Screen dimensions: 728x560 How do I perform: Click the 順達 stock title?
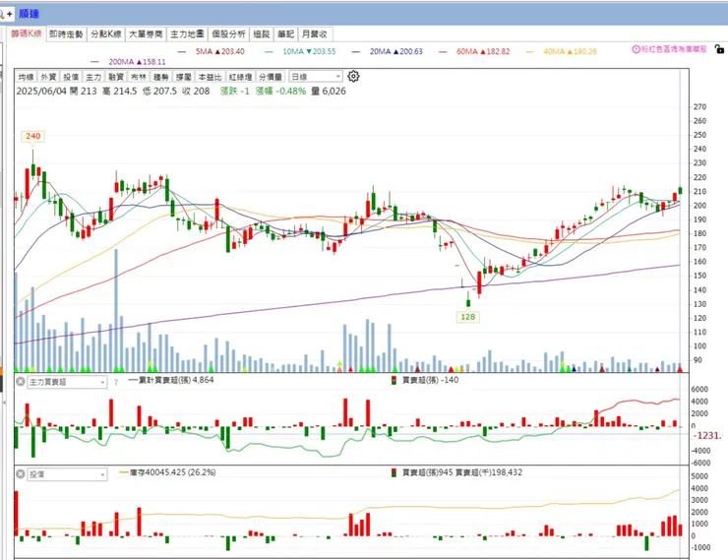[30, 14]
